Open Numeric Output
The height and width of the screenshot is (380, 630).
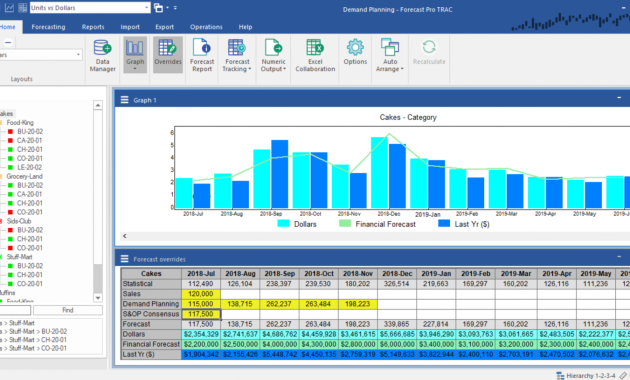(x=273, y=55)
